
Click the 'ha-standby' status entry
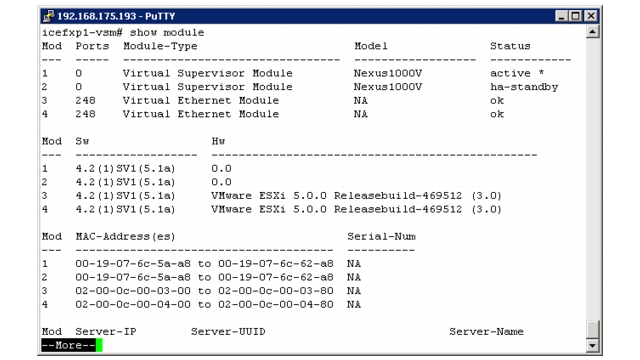[524, 87]
